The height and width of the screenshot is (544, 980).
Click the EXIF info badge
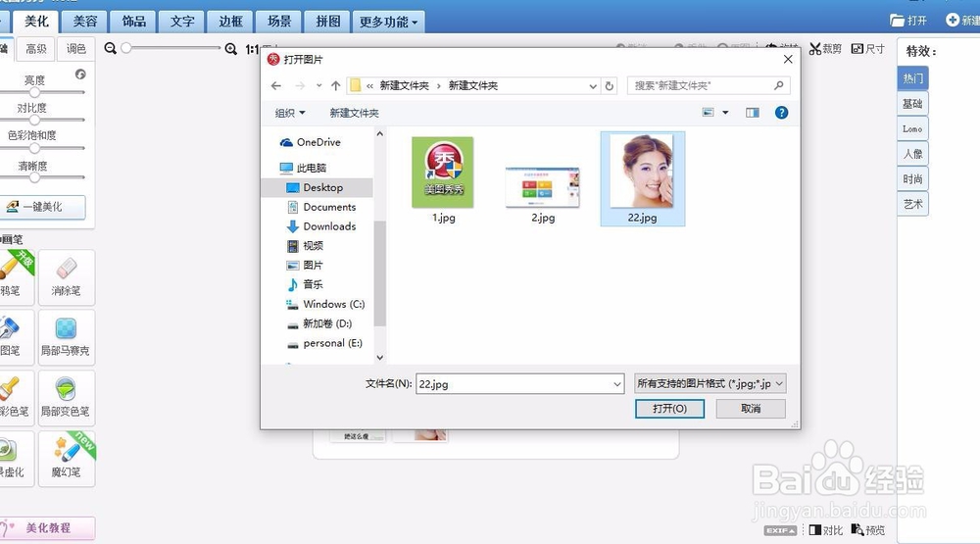pos(781,530)
